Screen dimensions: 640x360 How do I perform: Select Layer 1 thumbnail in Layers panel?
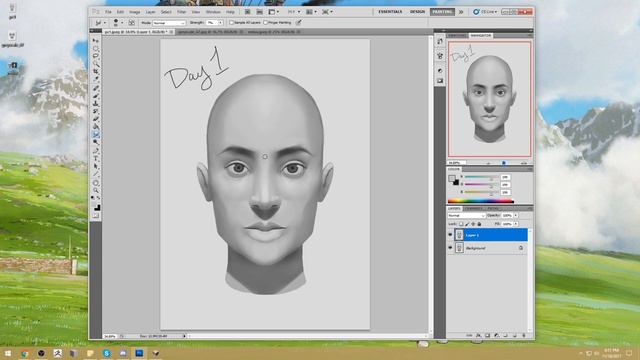point(460,234)
